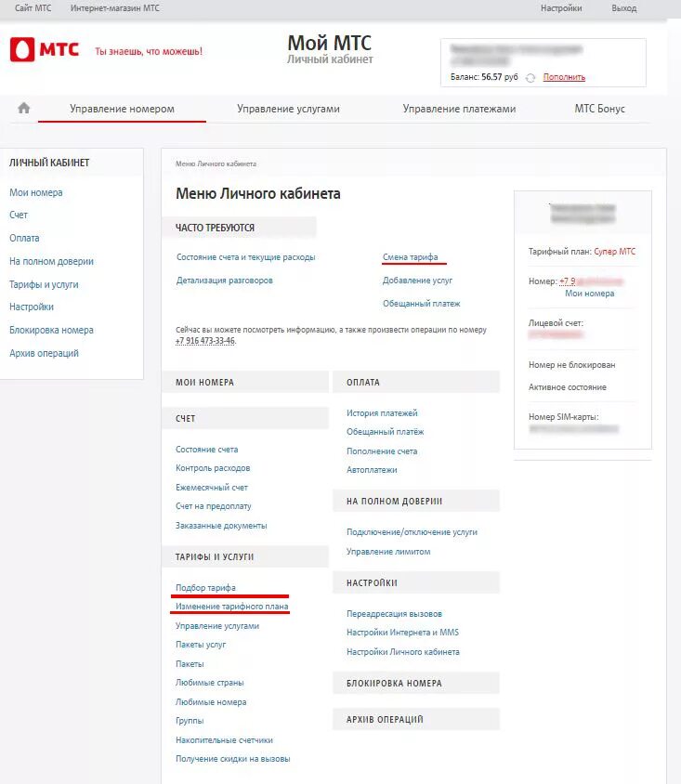This screenshot has height=784, width=681.
Task: Open Интернет-магазин МТС top link
Action: click(x=115, y=8)
